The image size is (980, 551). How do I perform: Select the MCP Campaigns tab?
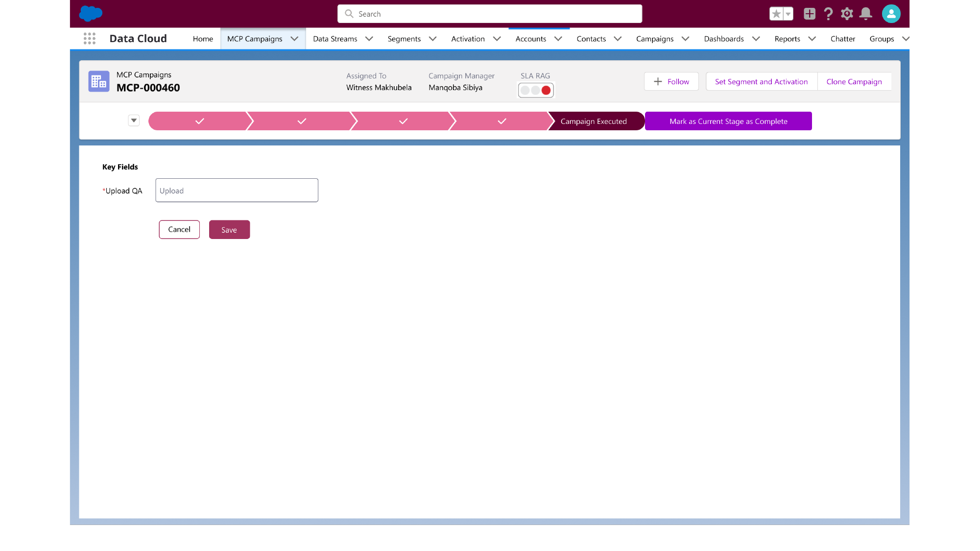point(255,39)
